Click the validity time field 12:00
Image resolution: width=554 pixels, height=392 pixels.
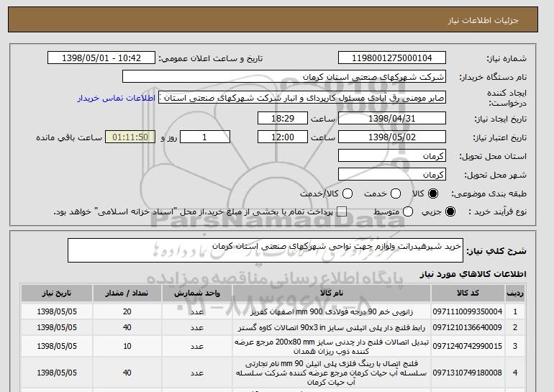[x=283, y=137]
